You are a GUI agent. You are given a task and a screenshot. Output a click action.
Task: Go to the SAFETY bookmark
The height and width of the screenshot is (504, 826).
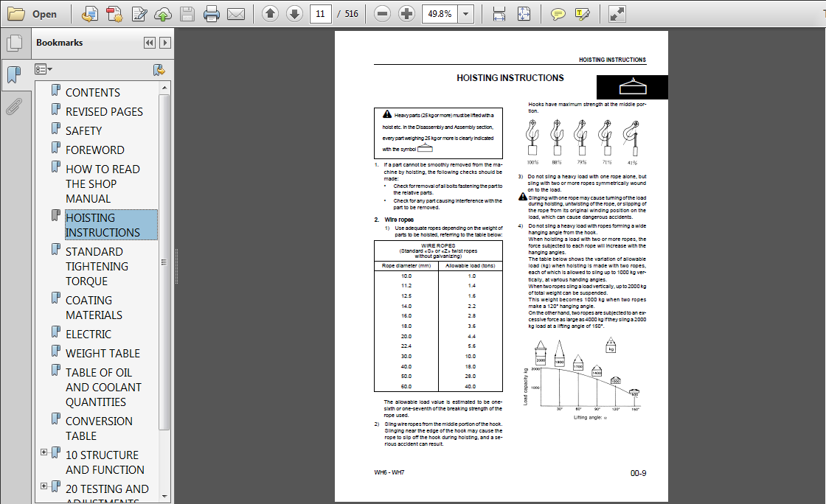pyautogui.click(x=84, y=130)
